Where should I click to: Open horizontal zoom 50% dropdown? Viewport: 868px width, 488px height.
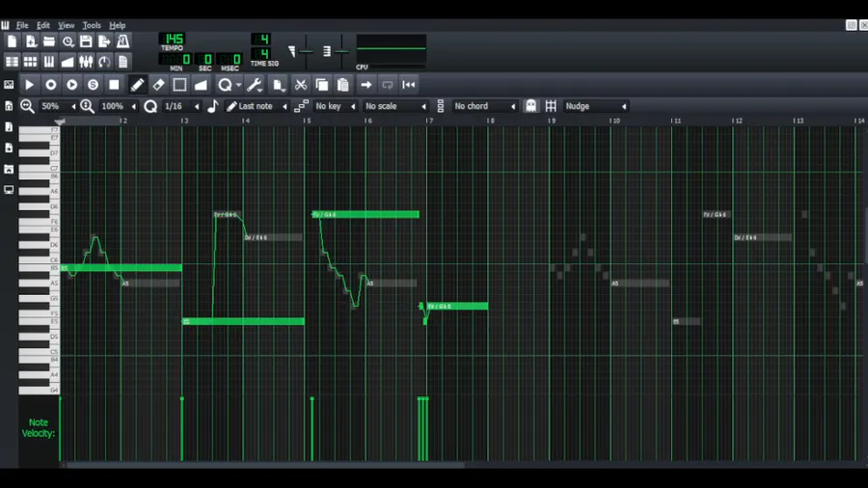click(58, 106)
